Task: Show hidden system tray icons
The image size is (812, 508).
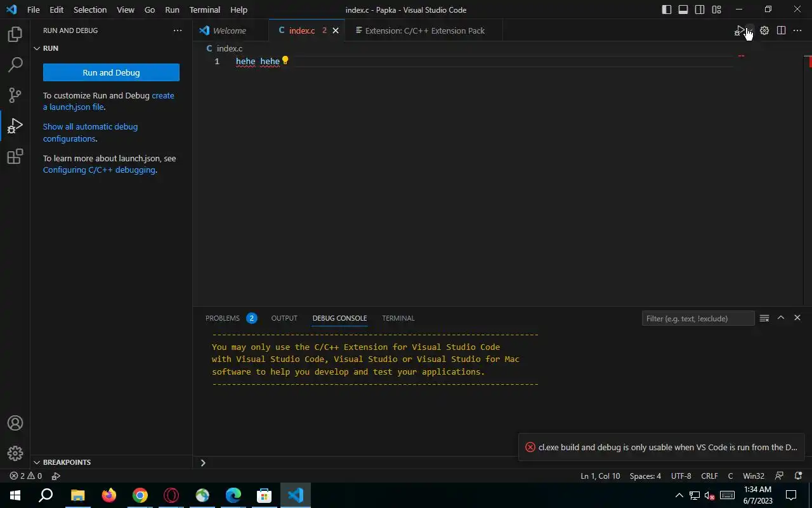Action: (679, 495)
